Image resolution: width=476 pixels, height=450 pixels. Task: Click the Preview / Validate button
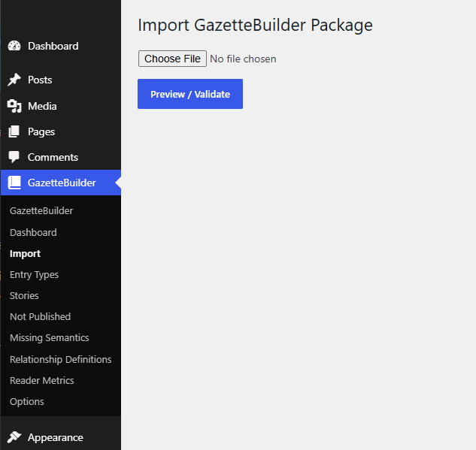pos(190,94)
